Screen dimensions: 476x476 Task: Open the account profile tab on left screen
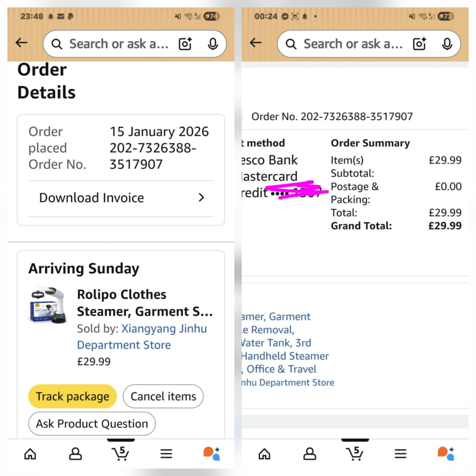[x=75, y=454]
